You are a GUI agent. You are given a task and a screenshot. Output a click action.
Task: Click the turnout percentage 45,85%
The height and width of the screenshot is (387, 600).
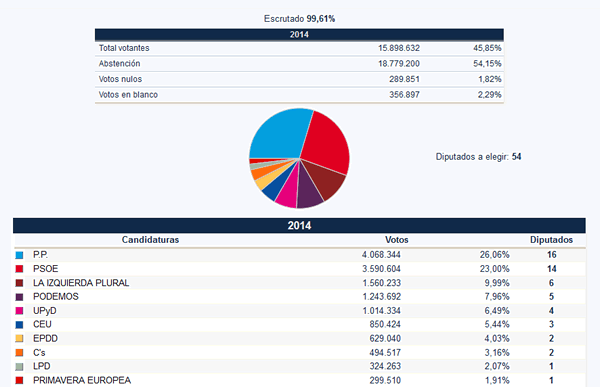click(487, 48)
